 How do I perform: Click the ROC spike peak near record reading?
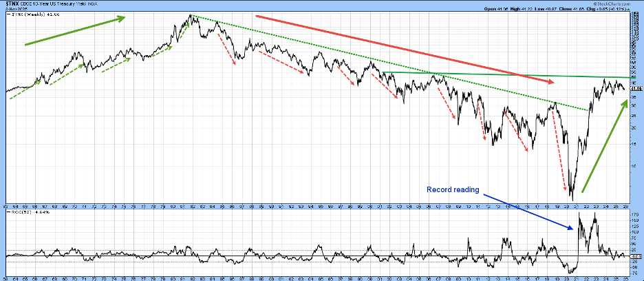pyautogui.click(x=580, y=216)
